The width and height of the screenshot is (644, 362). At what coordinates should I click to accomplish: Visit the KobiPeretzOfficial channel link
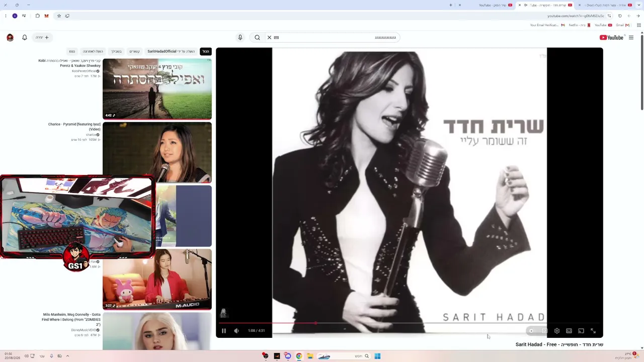pos(86,71)
